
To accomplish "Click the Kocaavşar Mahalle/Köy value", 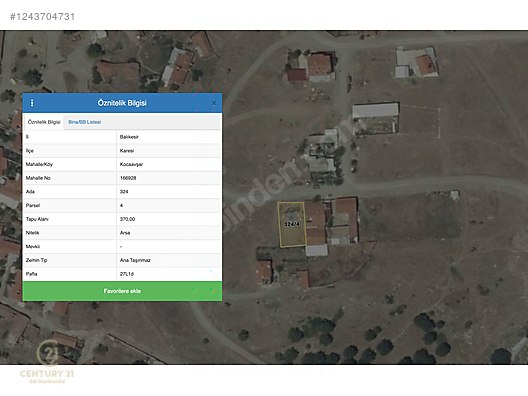I will [131, 164].
